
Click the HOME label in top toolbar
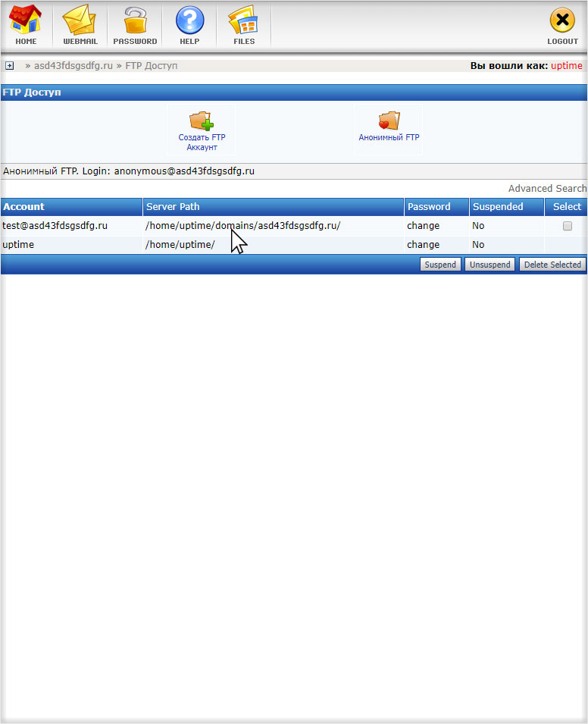point(26,41)
